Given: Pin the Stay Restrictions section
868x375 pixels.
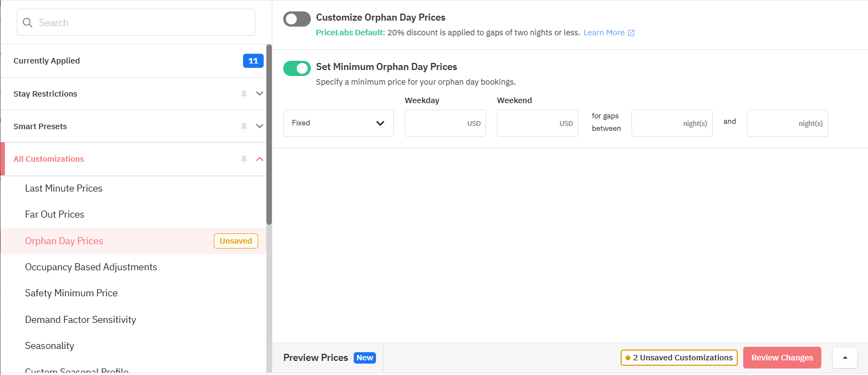Looking at the screenshot, I should 244,94.
